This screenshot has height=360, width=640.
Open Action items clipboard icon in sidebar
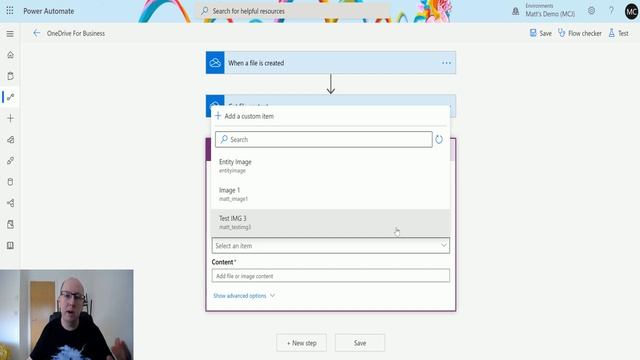pyautogui.click(x=10, y=76)
